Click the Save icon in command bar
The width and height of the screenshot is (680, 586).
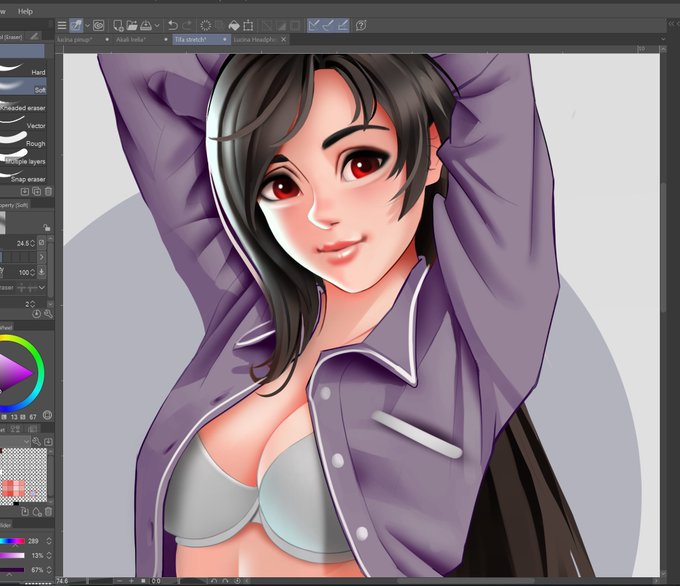(x=146, y=26)
